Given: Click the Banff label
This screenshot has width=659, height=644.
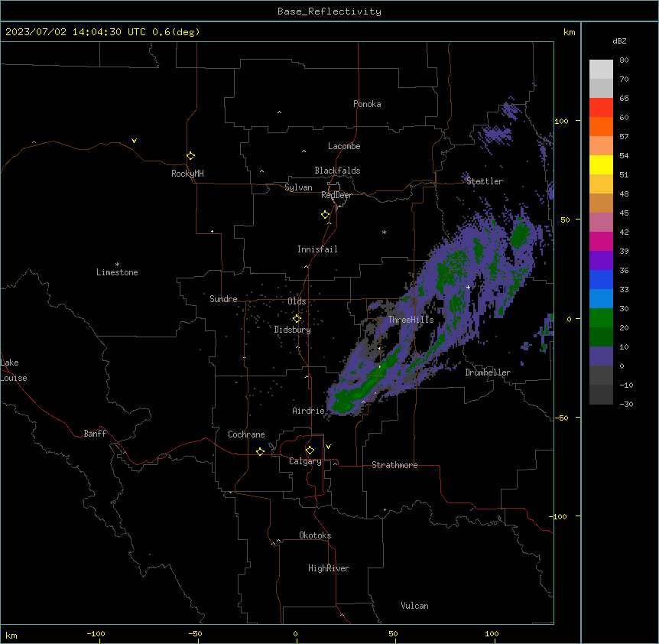Looking at the screenshot, I should (x=95, y=434).
